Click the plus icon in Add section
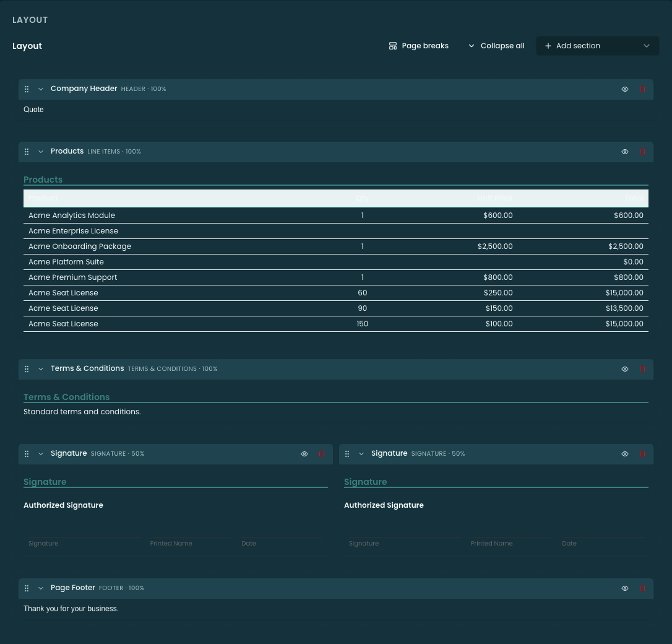This screenshot has width=672, height=644. [x=548, y=46]
